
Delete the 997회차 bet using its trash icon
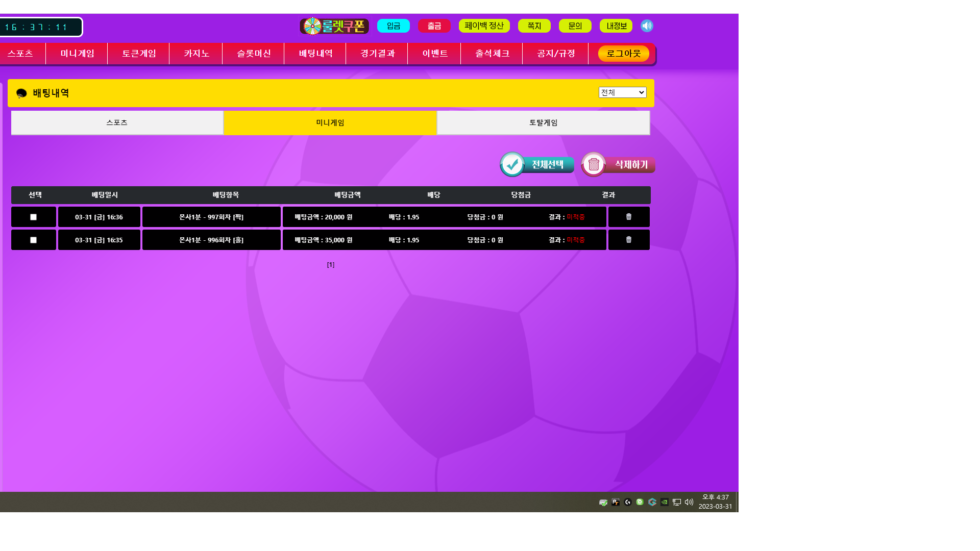(629, 217)
